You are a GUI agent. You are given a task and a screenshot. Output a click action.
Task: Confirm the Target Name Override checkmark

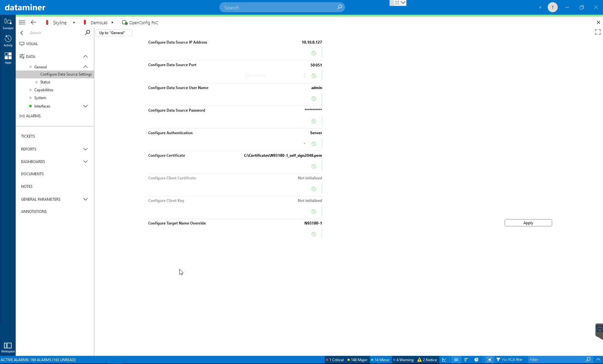point(314,234)
